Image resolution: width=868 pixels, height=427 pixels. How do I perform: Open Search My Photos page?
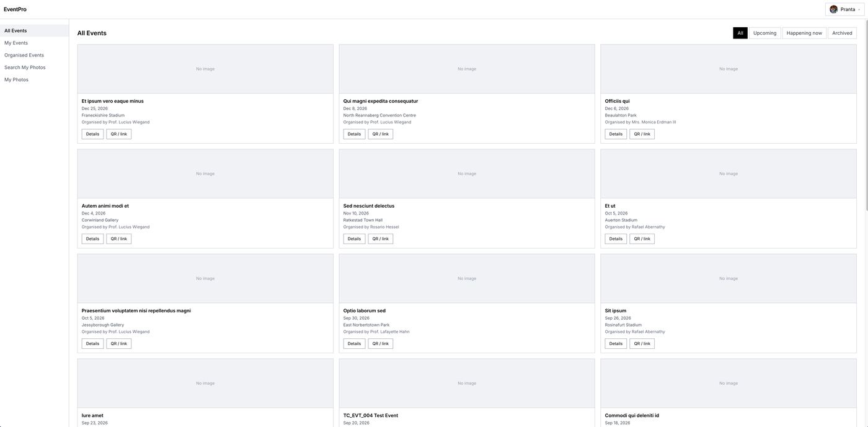click(x=34, y=68)
